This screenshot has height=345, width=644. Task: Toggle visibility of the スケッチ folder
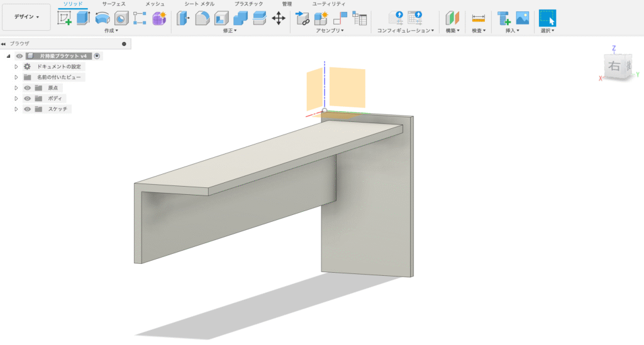[x=28, y=109]
